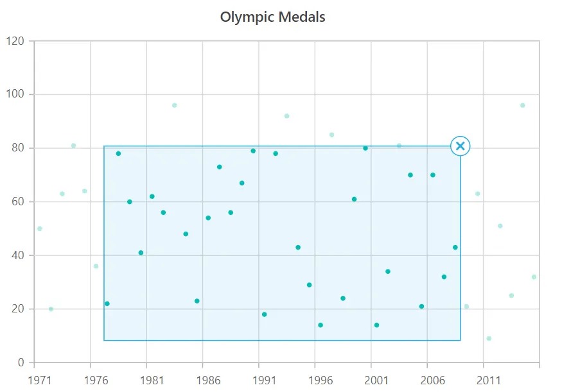This screenshot has width=562, height=392.
Task: Close the selection rectangle with the X icon
Action: [x=461, y=146]
